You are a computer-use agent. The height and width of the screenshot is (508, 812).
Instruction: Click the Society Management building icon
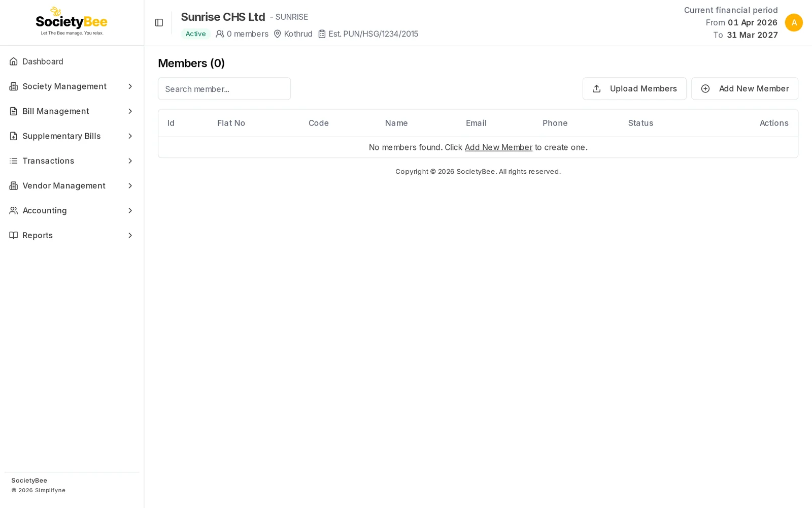[x=14, y=86]
